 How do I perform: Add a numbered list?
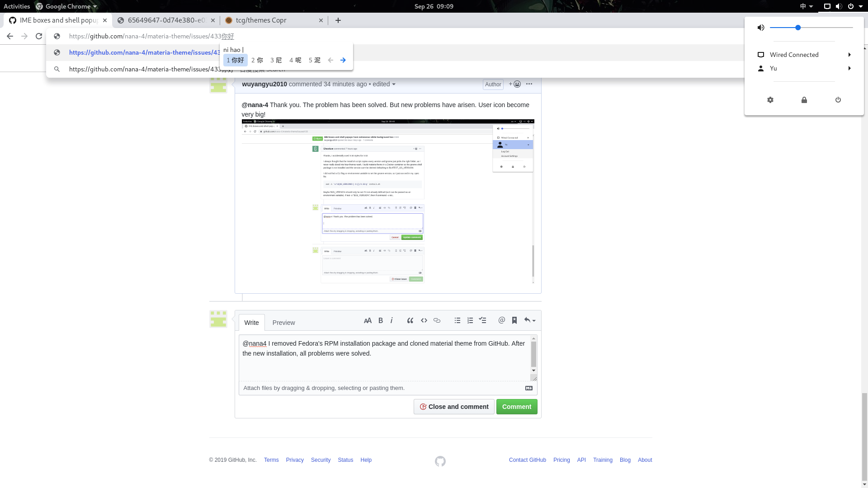(470, 320)
